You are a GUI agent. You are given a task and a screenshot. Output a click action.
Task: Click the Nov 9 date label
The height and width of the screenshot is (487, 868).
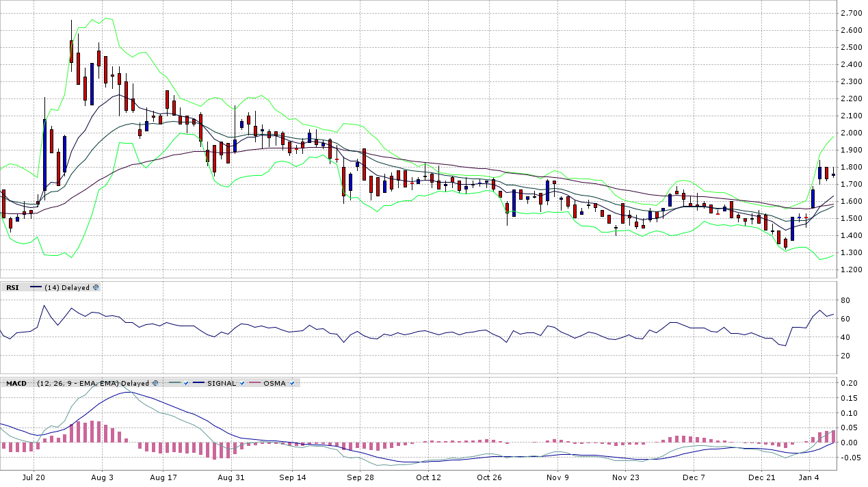[558, 477]
